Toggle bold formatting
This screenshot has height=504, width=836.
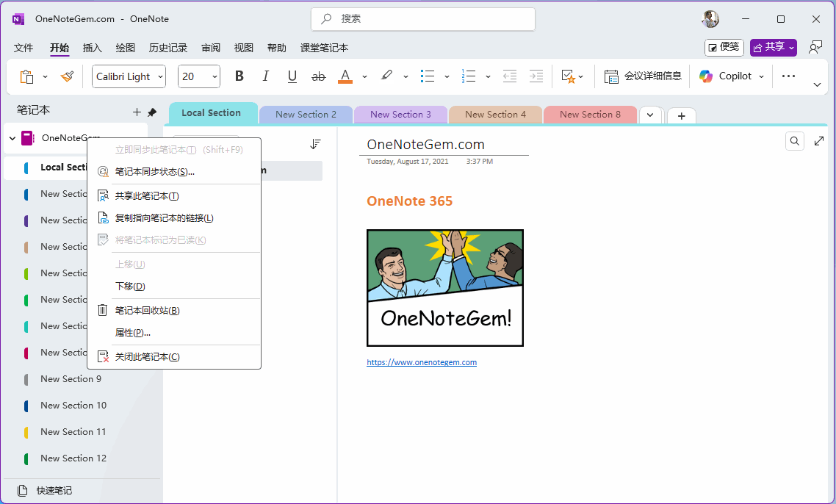239,76
